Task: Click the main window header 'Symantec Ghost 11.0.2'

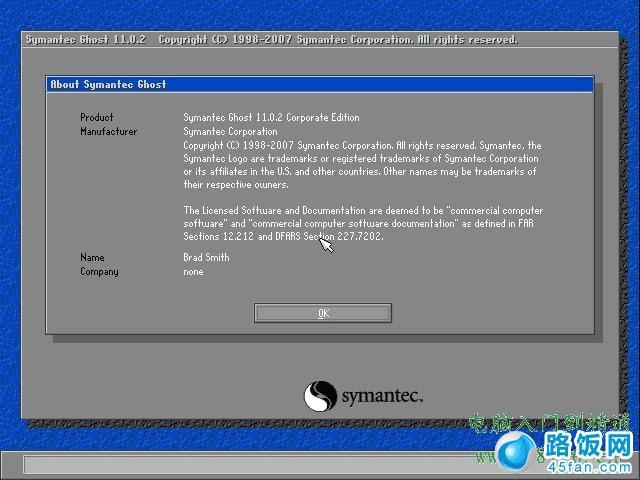Action: click(86, 40)
